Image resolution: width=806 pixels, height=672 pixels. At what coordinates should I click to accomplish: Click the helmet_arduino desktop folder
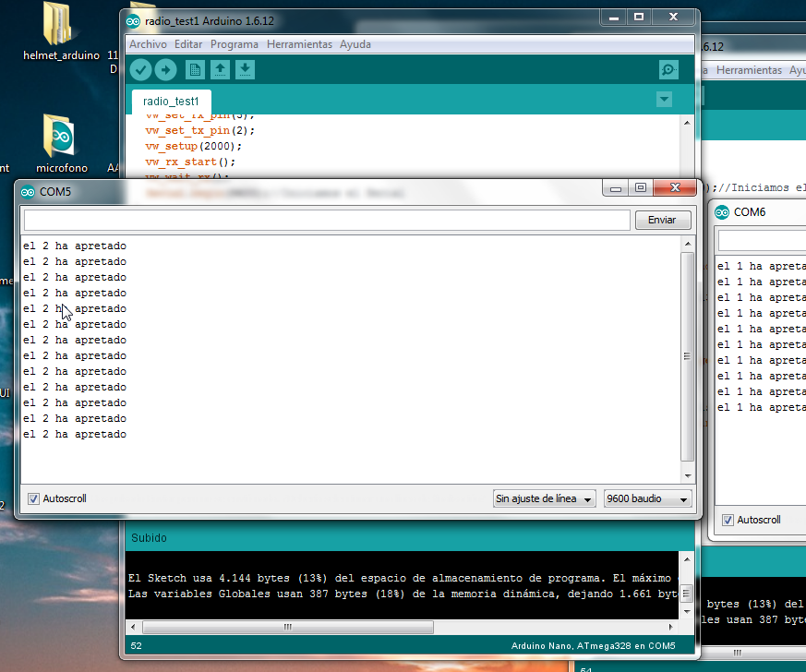pos(61,32)
